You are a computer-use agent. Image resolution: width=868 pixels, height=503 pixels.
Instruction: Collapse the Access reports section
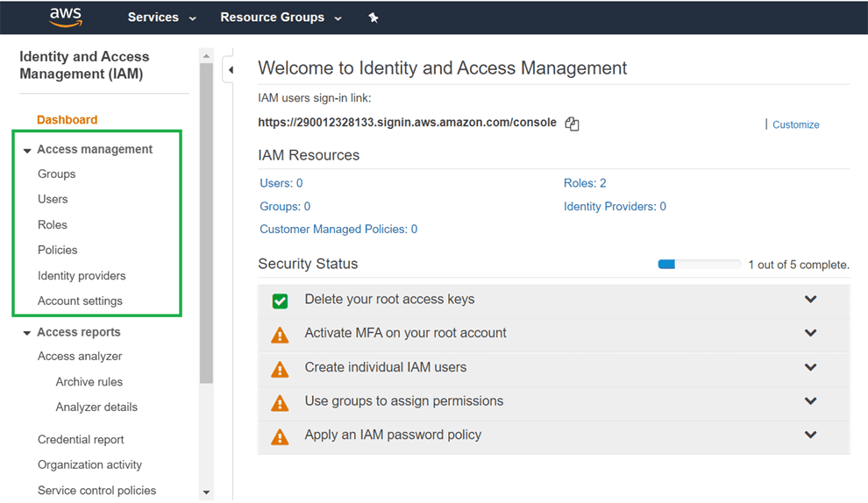click(x=27, y=333)
